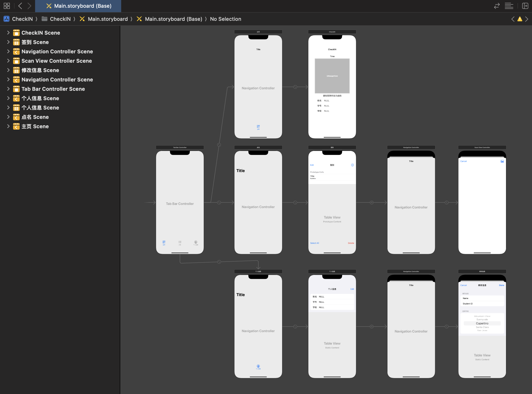Expand the Tab Bar Controller Scene

point(8,89)
